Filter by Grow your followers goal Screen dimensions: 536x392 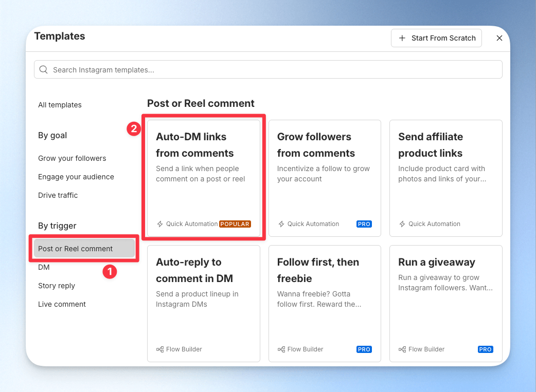(72, 158)
